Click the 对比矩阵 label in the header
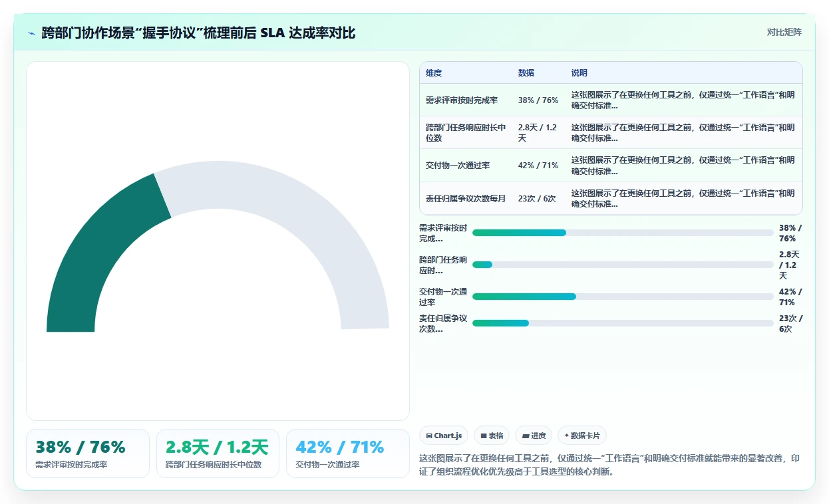829x504 pixels. click(x=784, y=33)
